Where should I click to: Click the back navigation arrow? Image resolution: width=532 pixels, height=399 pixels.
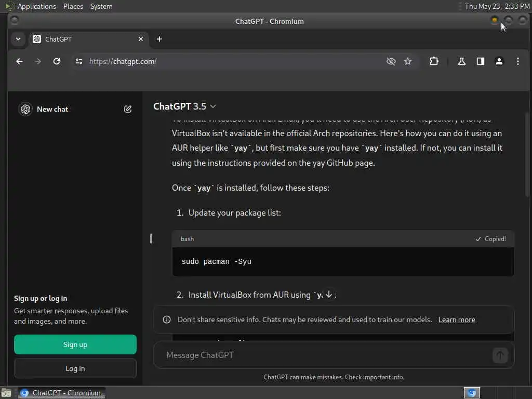point(19,61)
